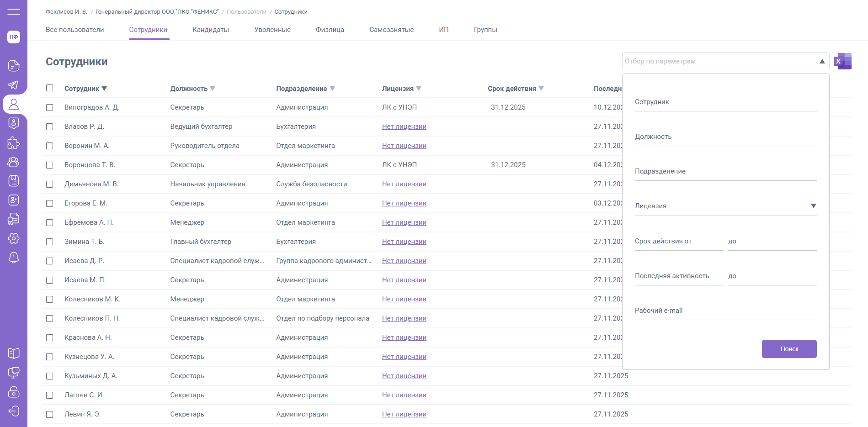Open the hamburger menu in the sidebar
The height and width of the screenshot is (427, 868).
point(14,12)
